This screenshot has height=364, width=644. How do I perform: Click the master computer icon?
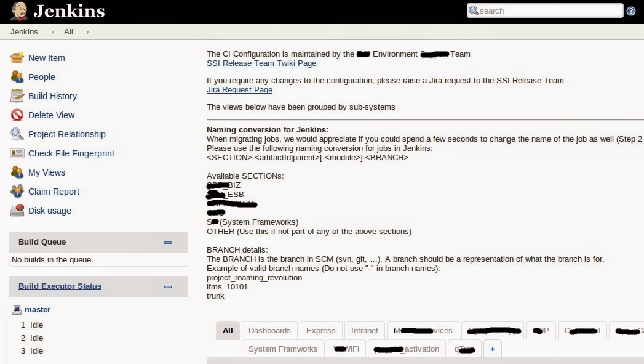(x=17, y=310)
